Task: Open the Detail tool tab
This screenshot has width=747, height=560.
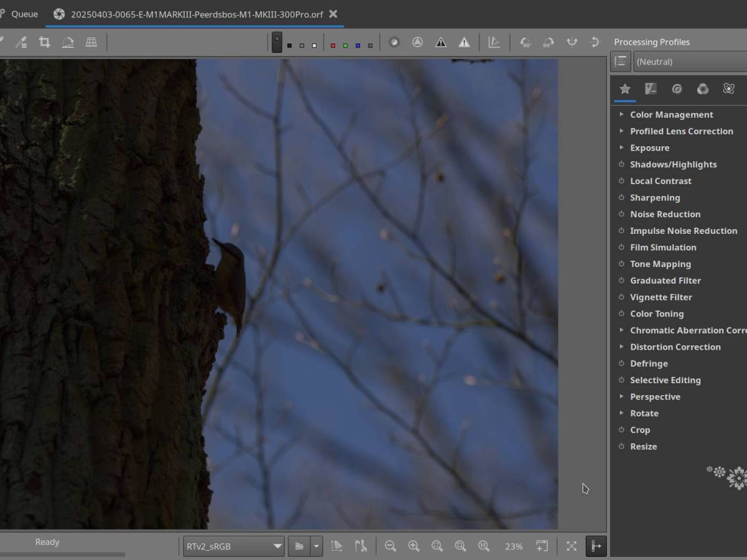Action: click(677, 89)
